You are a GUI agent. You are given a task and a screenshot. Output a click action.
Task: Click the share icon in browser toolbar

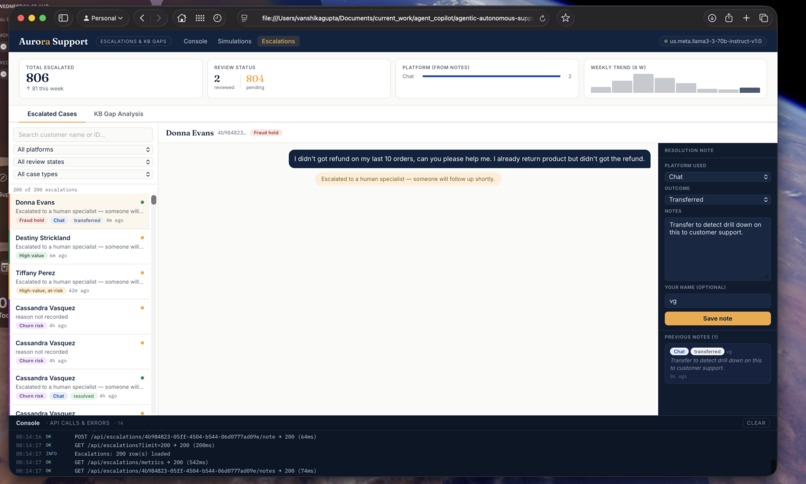[729, 18]
